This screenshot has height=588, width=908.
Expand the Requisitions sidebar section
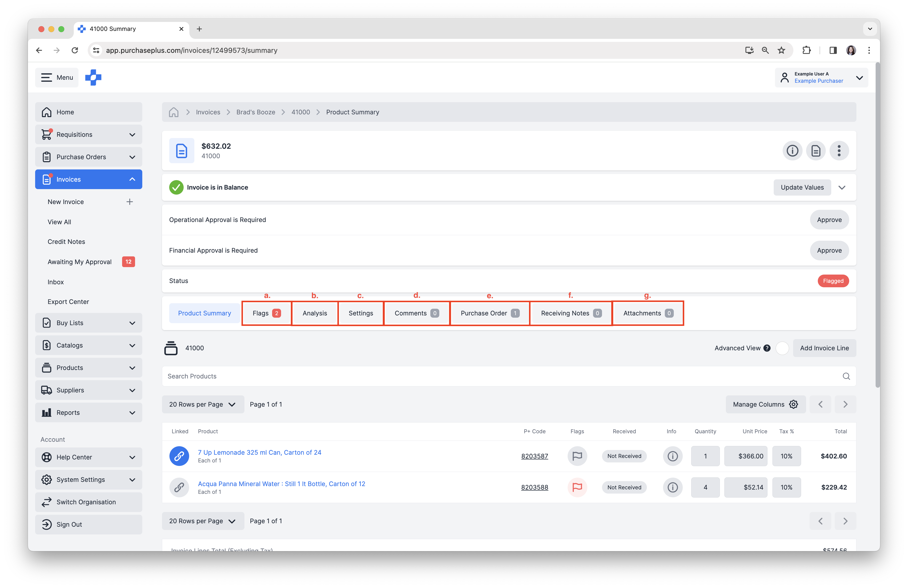pos(132,135)
